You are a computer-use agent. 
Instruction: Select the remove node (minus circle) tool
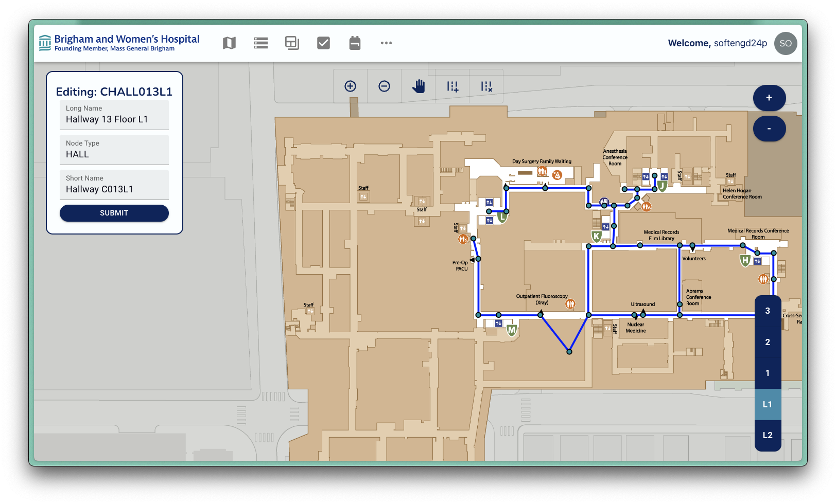click(384, 86)
